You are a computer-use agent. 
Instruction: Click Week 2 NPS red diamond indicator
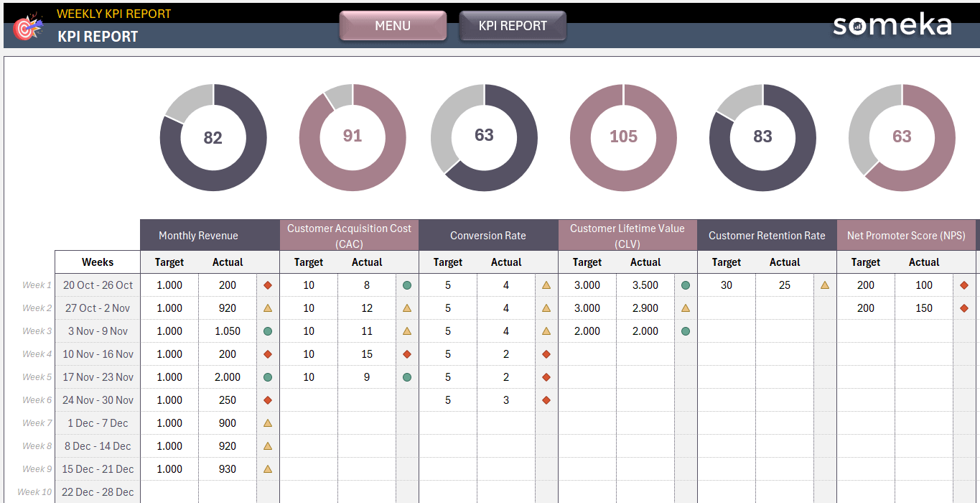pyautogui.click(x=964, y=308)
